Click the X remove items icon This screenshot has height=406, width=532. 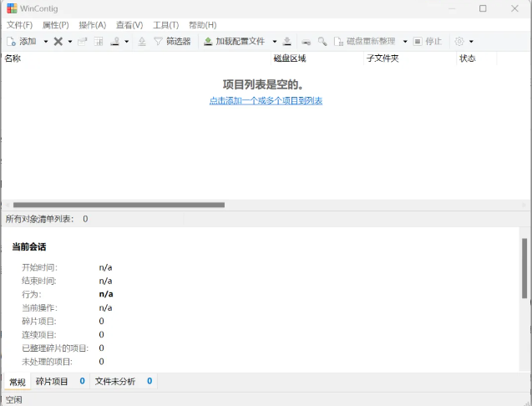(x=58, y=41)
